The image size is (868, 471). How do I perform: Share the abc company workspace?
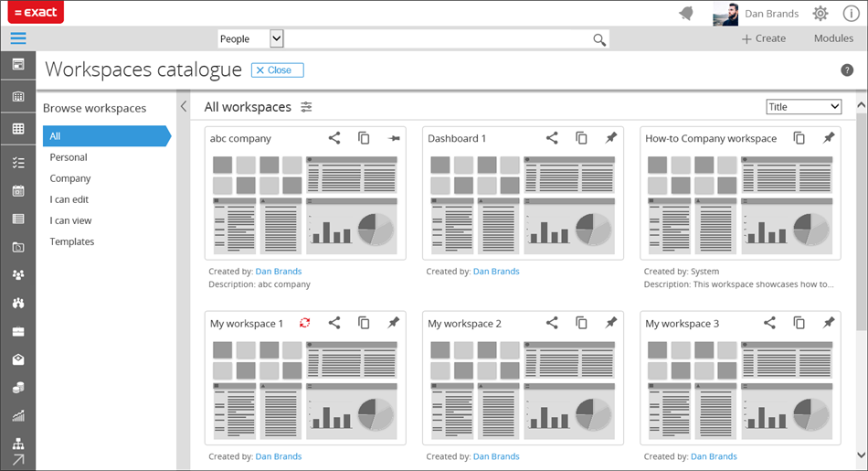coord(334,138)
